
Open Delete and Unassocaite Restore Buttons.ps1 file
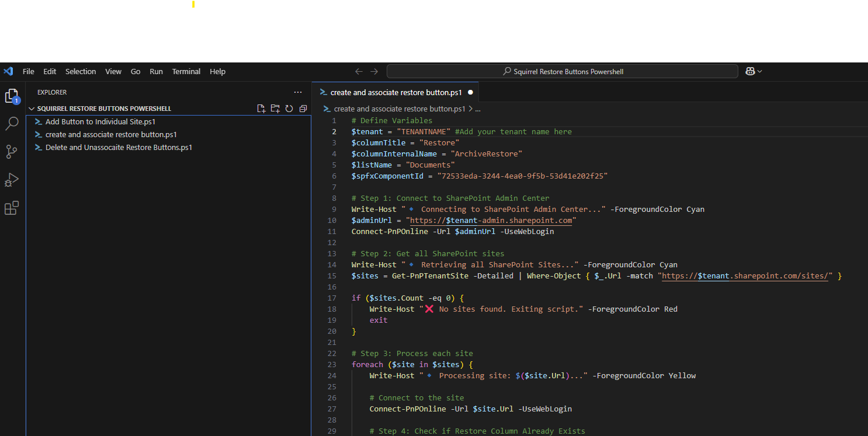(119, 148)
